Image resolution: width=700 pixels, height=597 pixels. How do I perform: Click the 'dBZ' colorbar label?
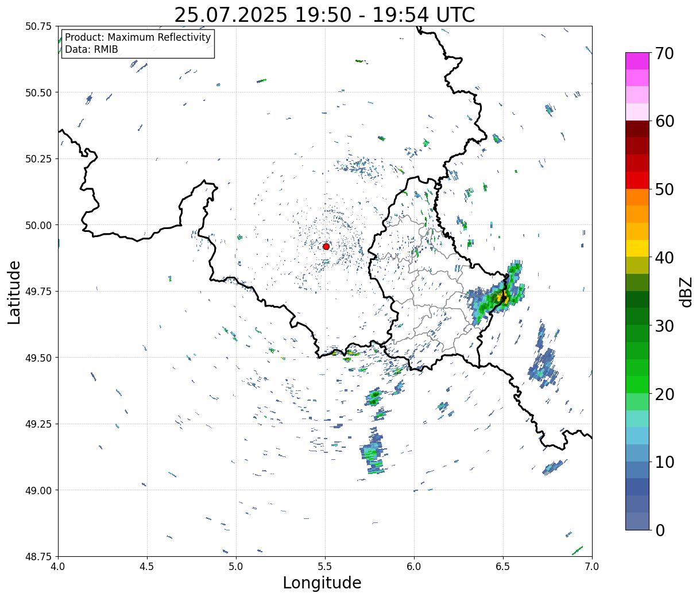coord(686,292)
